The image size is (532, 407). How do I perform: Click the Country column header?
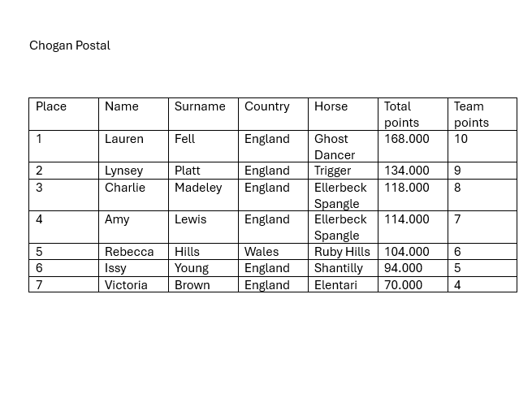pyautogui.click(x=266, y=106)
